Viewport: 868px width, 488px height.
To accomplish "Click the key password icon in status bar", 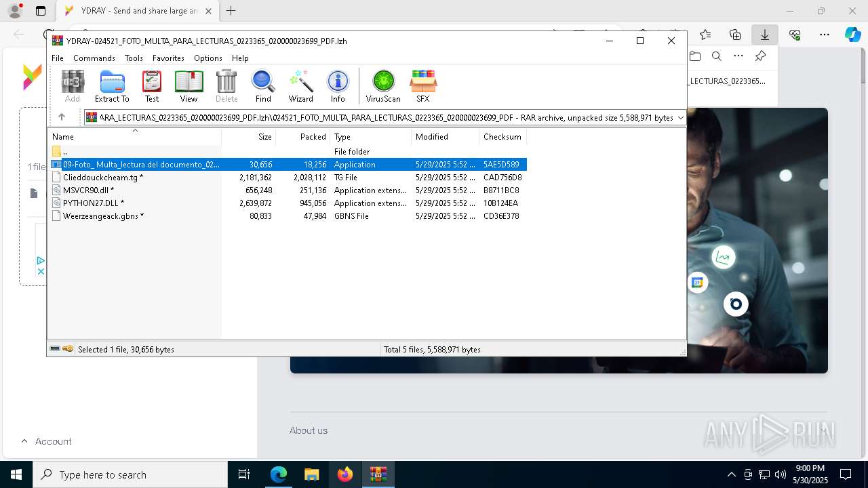I will coord(68,349).
